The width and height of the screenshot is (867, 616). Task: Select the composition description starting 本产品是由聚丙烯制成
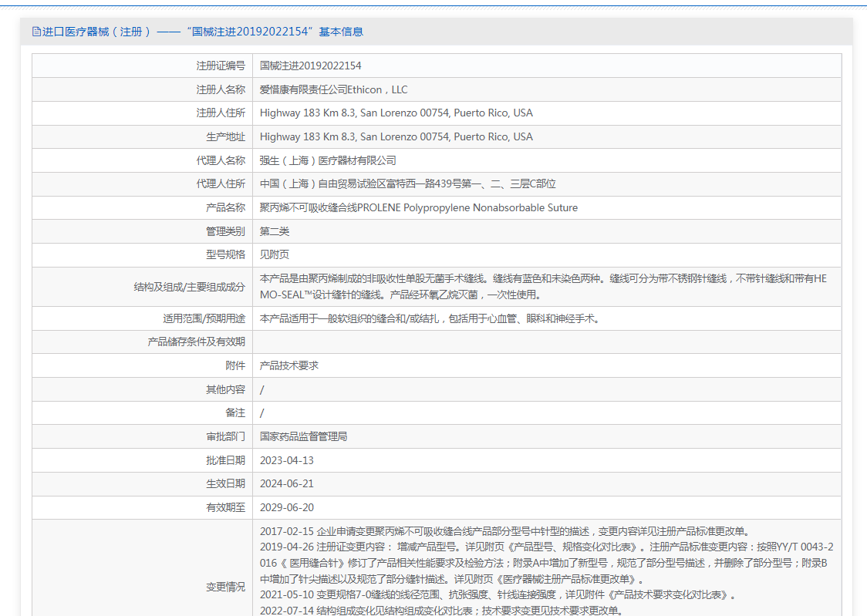tap(543, 287)
